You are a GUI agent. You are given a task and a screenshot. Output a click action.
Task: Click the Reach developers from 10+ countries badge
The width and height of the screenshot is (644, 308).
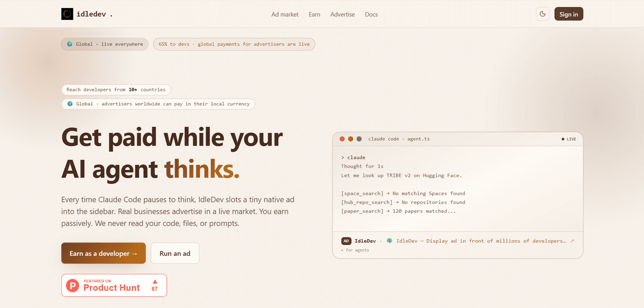pos(116,90)
